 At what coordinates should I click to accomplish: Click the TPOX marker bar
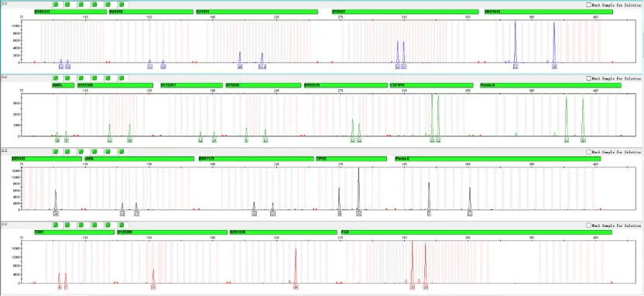point(351,159)
